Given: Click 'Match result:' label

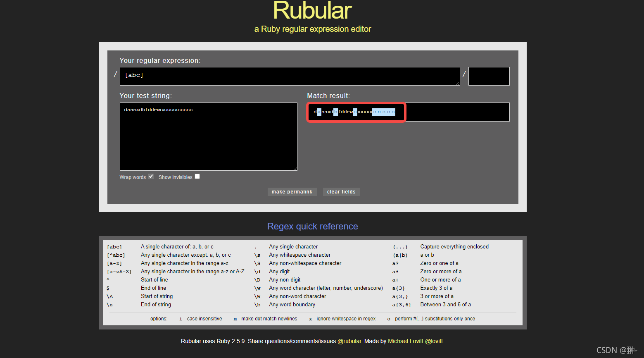Looking at the screenshot, I should (328, 95).
